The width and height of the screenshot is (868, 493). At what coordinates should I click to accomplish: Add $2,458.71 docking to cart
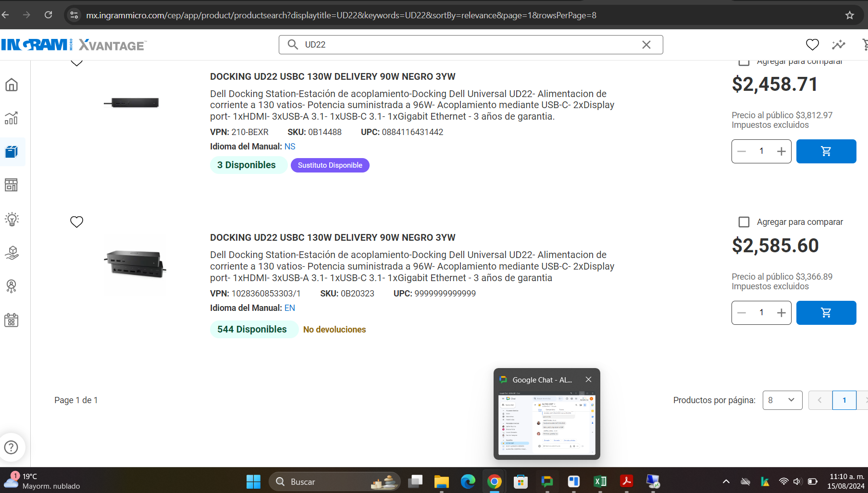[x=826, y=151]
